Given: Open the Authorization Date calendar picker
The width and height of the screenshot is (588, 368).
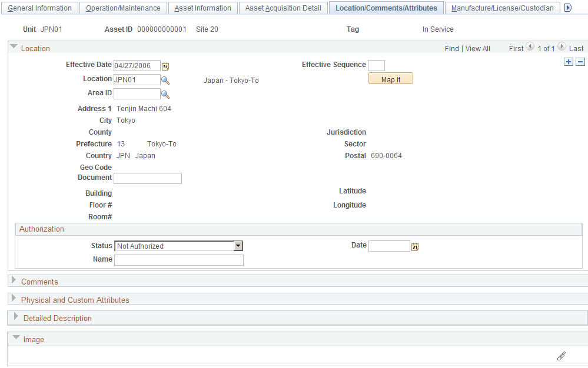Looking at the screenshot, I should [415, 247].
